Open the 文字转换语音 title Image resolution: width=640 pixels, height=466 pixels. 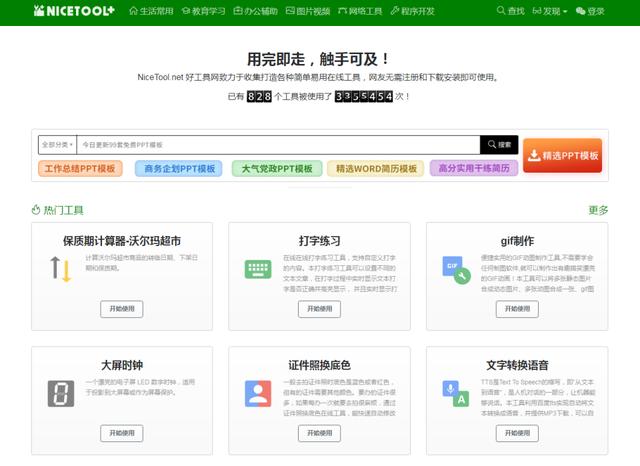[x=517, y=365]
